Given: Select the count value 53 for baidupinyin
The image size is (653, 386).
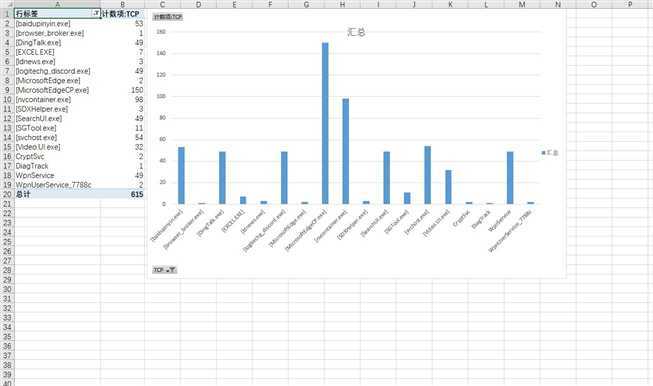Looking at the screenshot, I should tap(122, 23).
